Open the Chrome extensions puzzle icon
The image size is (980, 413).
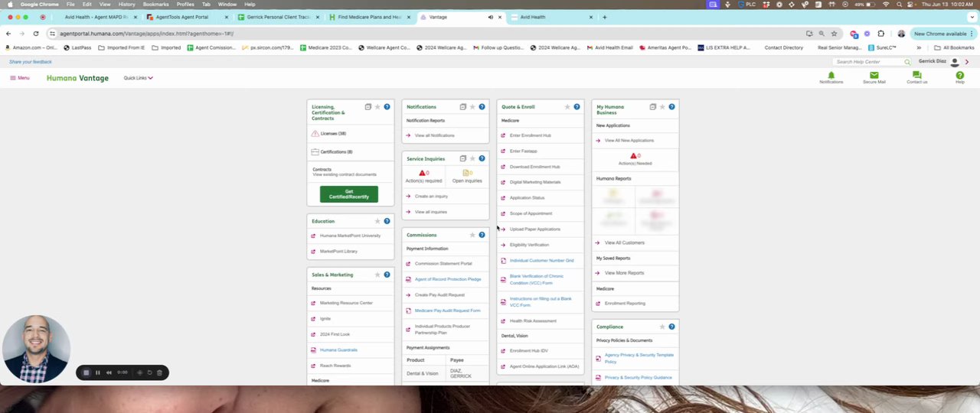point(880,34)
